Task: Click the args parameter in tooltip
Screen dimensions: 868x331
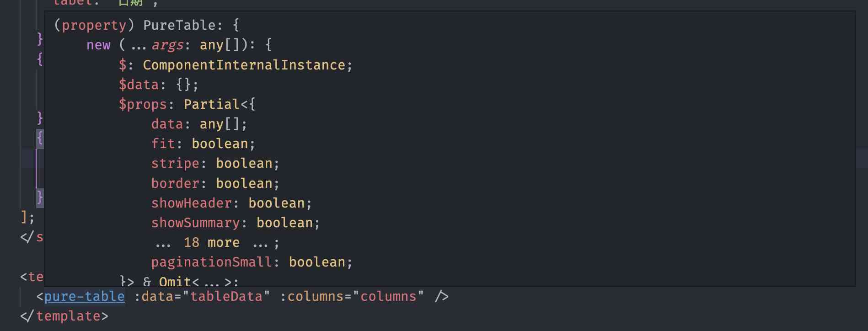Action: pyautogui.click(x=167, y=45)
